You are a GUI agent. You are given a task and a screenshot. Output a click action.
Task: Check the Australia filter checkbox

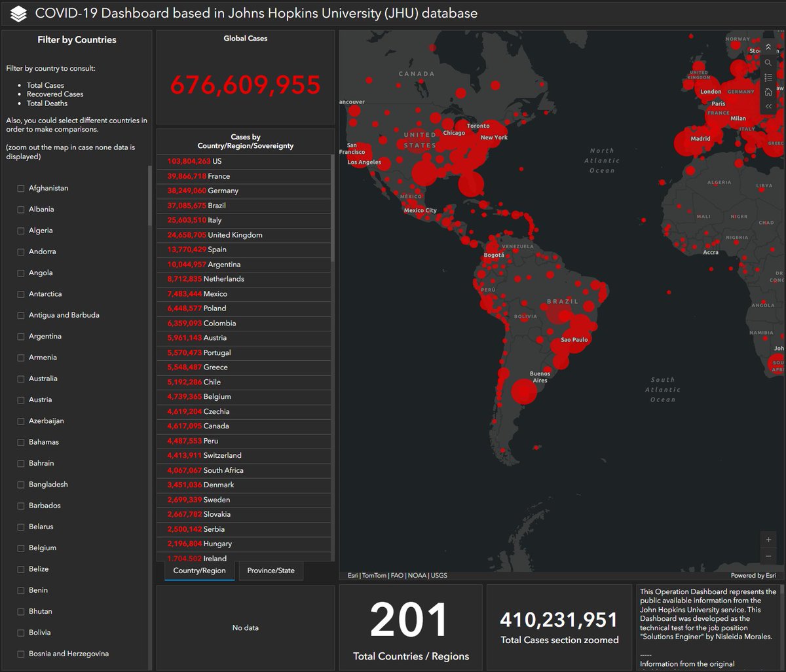click(21, 379)
